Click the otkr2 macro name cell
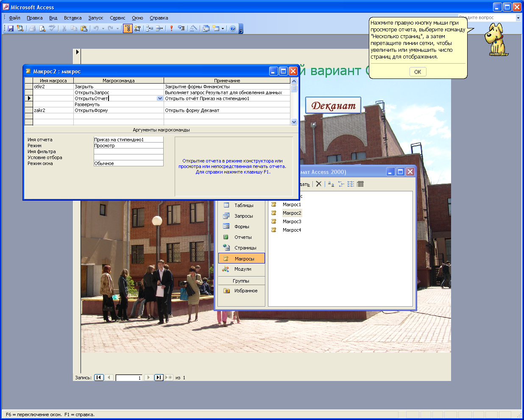This screenshot has height=420, width=524. [x=53, y=87]
